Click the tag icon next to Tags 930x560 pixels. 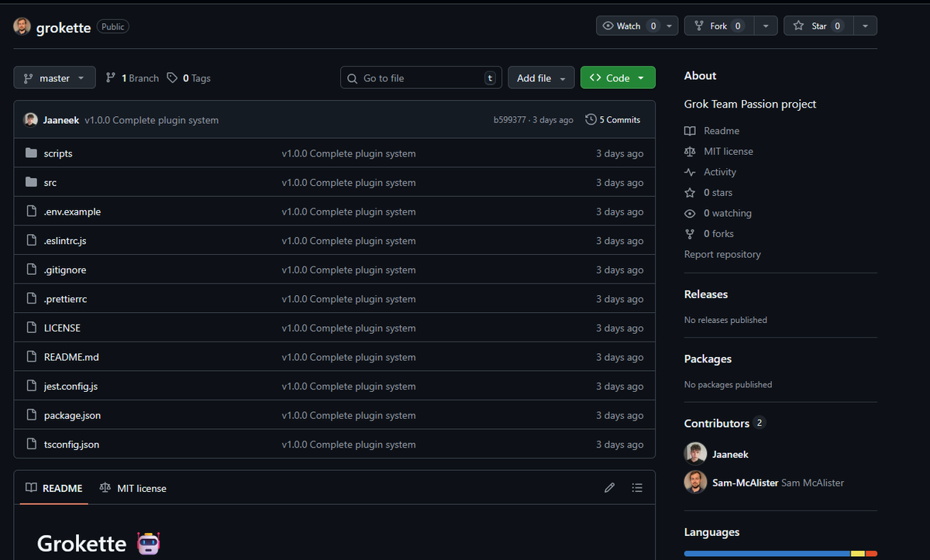point(172,77)
